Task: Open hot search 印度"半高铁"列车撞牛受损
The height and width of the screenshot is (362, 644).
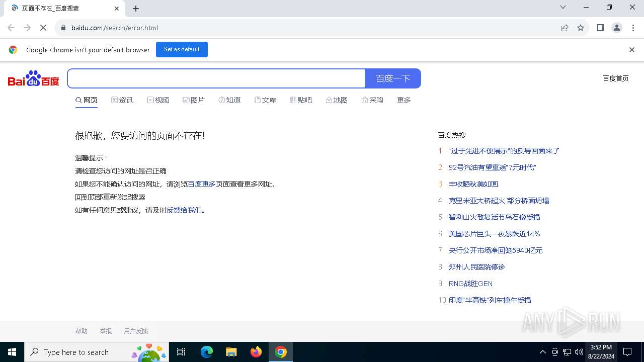Action: pyautogui.click(x=490, y=300)
